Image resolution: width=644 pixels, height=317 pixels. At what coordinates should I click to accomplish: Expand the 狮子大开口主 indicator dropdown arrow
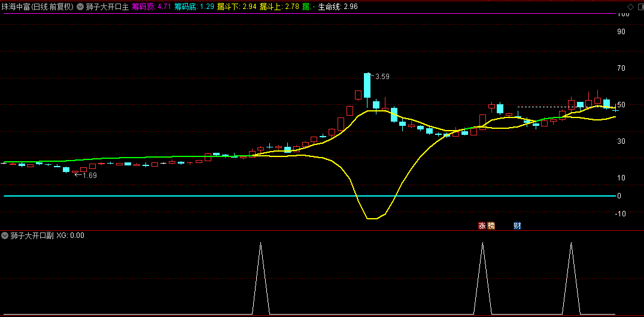point(80,7)
